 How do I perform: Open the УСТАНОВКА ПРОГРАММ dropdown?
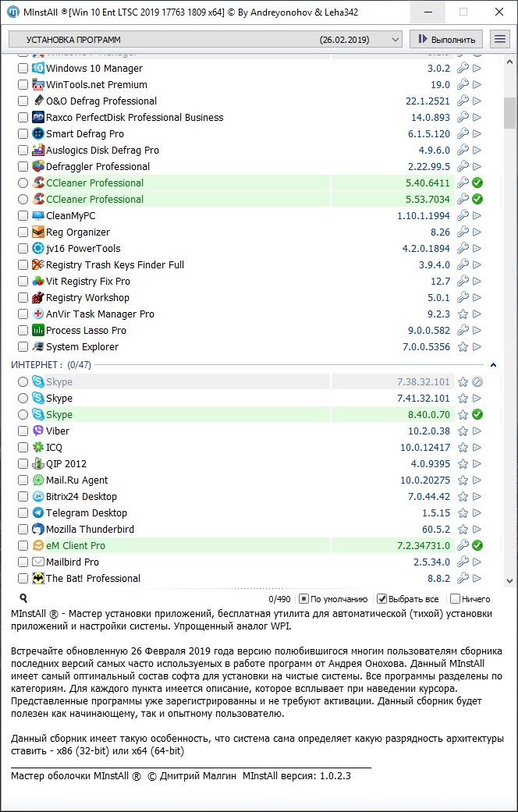click(206, 39)
